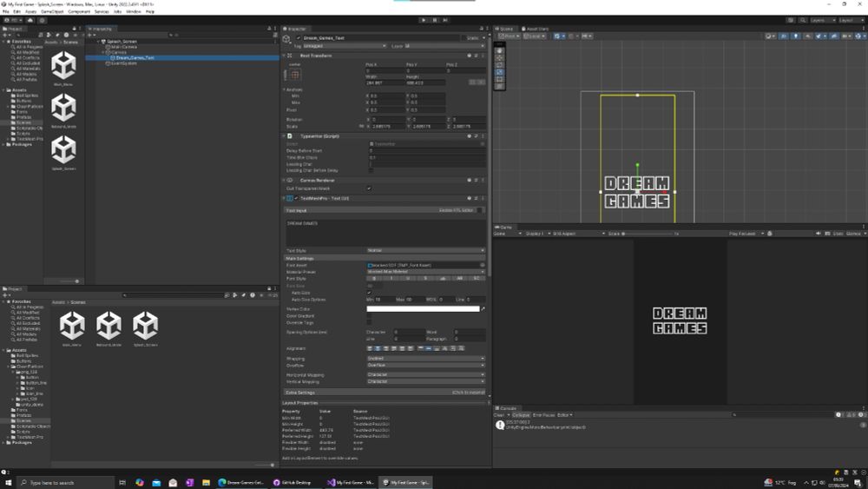Open the File menu

click(6, 11)
